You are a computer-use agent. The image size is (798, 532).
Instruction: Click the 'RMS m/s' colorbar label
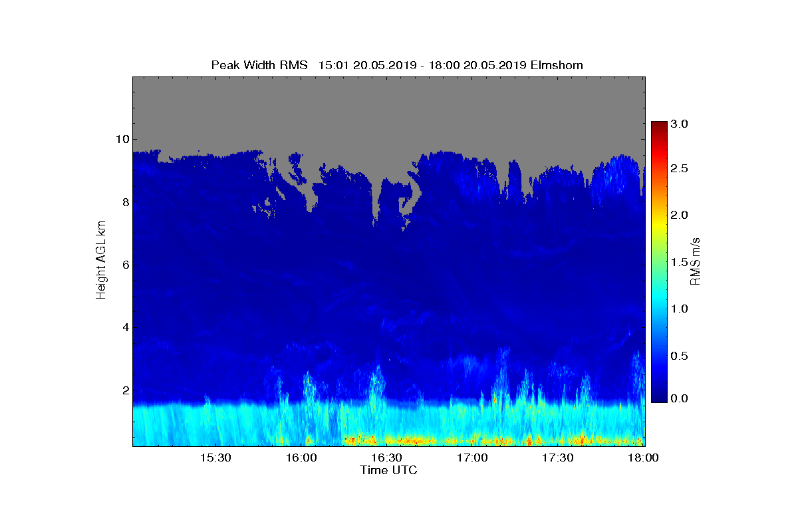[x=695, y=260]
